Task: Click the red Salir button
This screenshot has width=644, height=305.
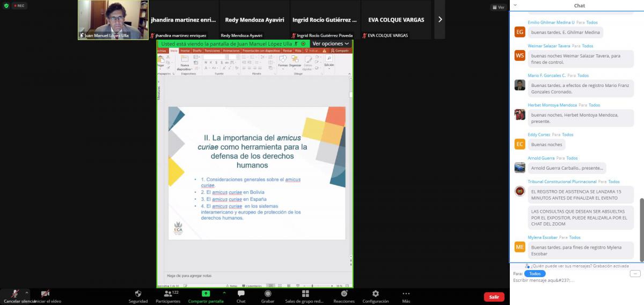Action: pyautogui.click(x=494, y=297)
